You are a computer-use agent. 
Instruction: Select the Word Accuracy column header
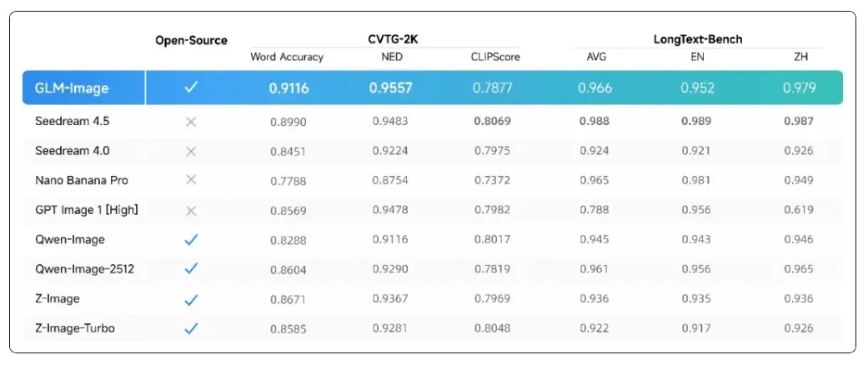287,57
